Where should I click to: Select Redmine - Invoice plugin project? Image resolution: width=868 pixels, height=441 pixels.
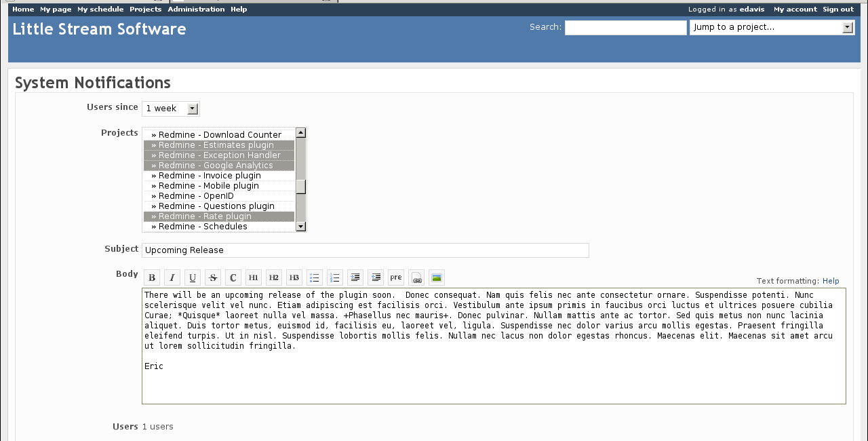tap(219, 176)
